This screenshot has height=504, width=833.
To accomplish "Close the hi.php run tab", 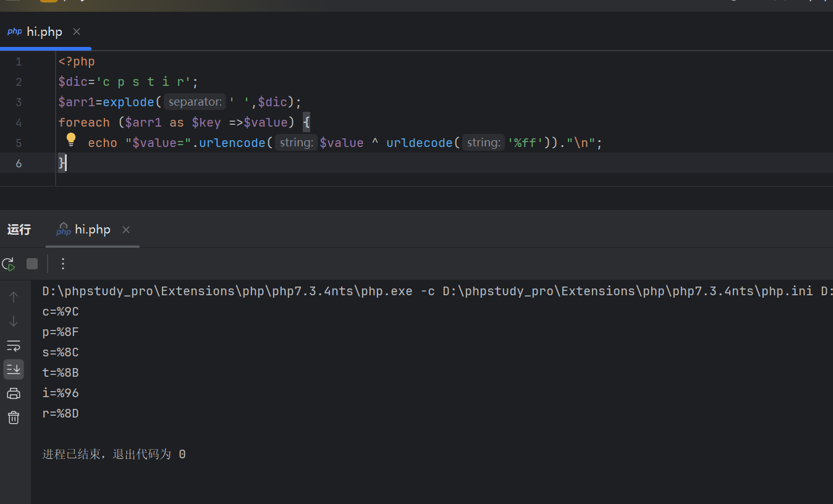I will tap(126, 230).
